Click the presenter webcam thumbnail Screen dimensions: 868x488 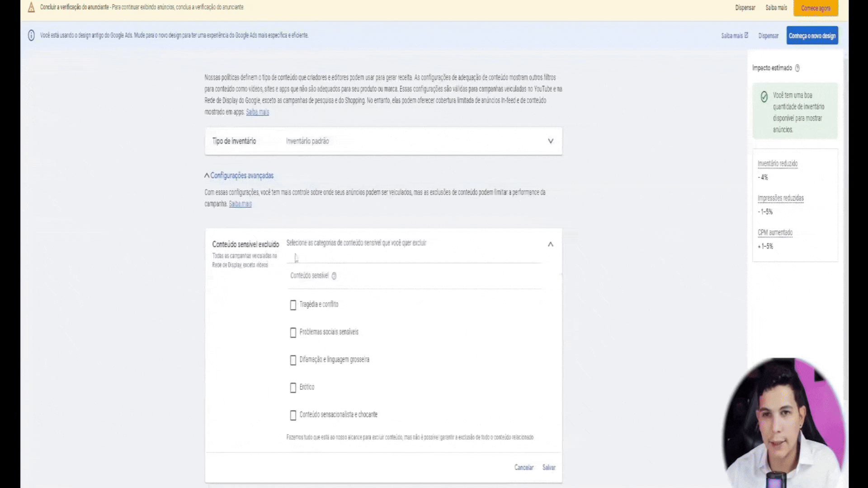(x=784, y=423)
